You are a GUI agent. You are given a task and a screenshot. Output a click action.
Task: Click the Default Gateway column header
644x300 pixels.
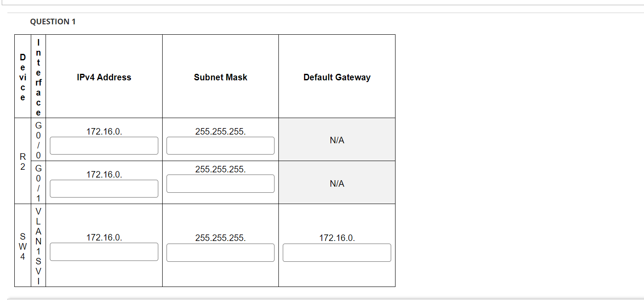(337, 77)
